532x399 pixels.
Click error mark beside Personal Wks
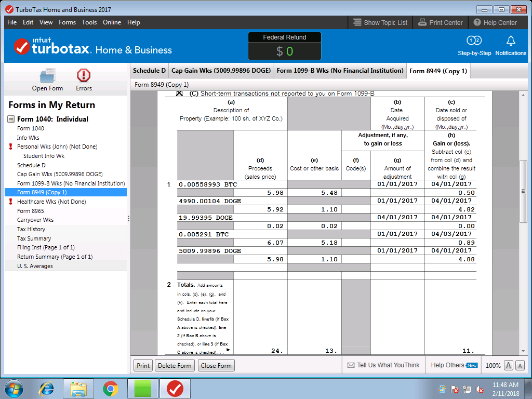tap(10, 147)
